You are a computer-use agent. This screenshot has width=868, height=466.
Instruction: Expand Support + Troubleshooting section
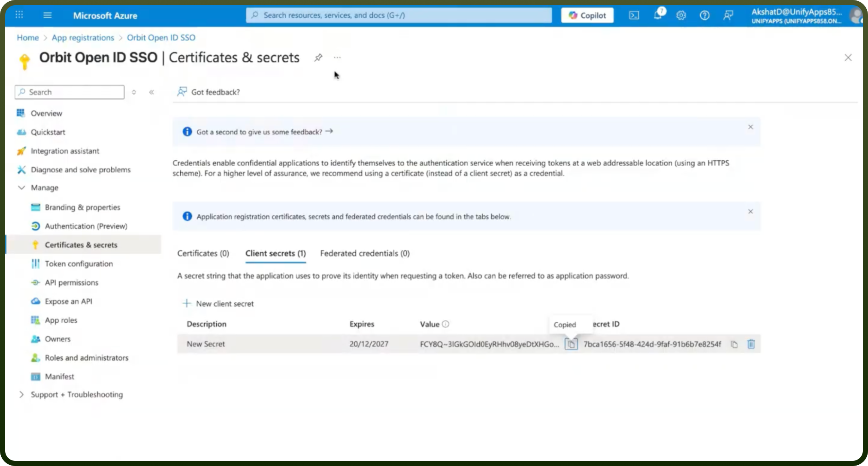[76, 394]
